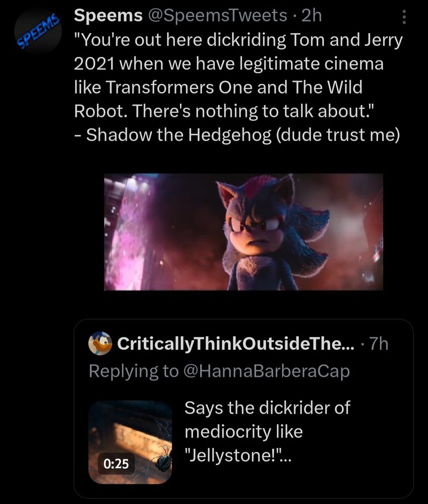
Task: Open the CriticallyThinkOutsideThe... profile name
Action: [235, 345]
